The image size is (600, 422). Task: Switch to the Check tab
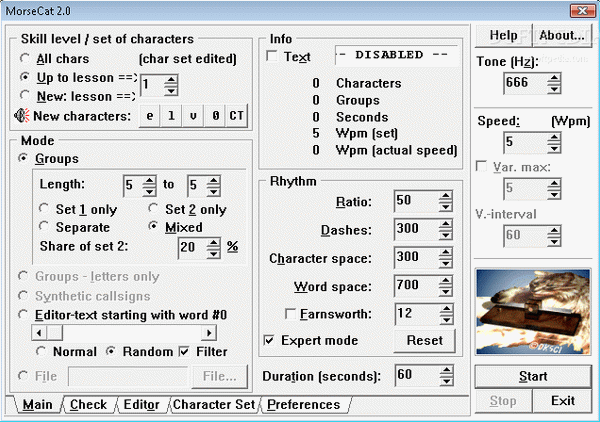tap(88, 404)
